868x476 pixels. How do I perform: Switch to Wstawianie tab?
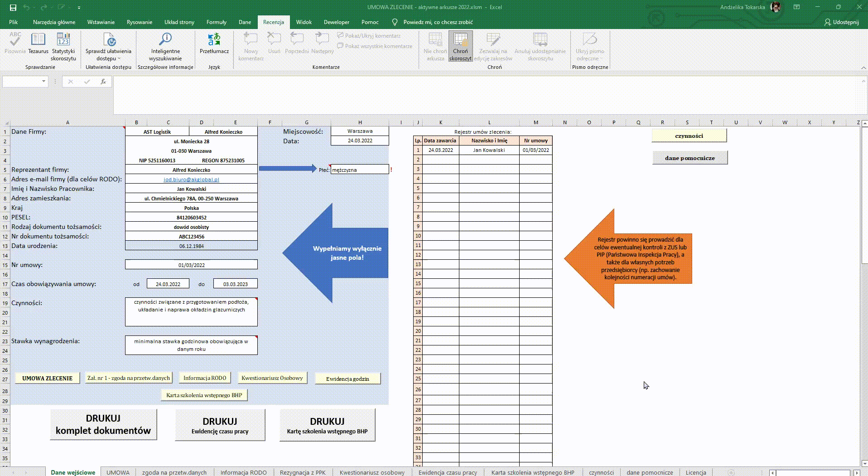(x=101, y=22)
